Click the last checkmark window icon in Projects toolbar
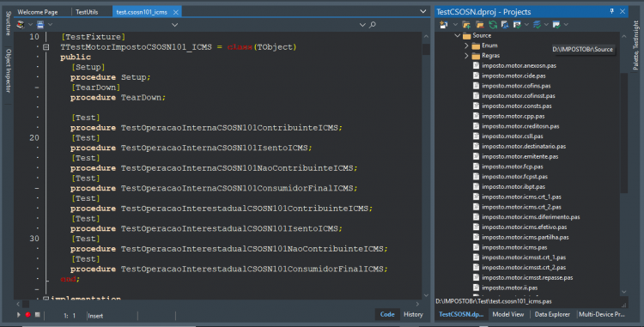Screen dimensions: 644x327 pos(556,25)
